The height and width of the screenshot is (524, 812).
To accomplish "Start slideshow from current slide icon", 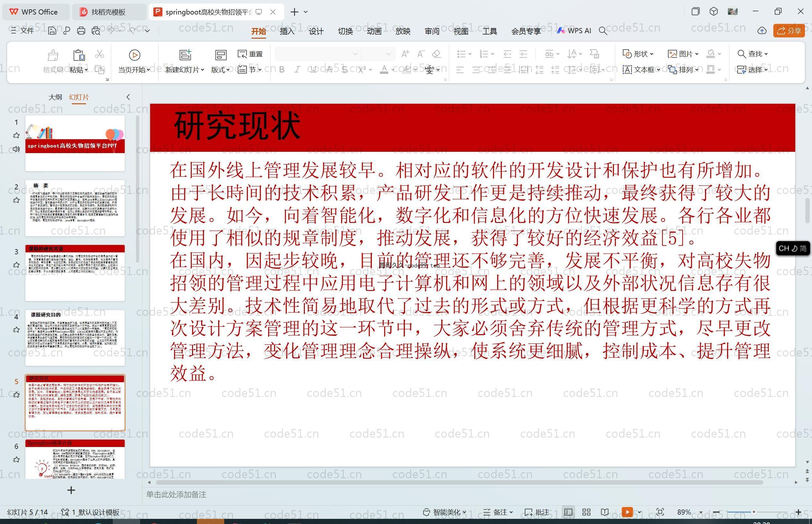I will [x=134, y=55].
